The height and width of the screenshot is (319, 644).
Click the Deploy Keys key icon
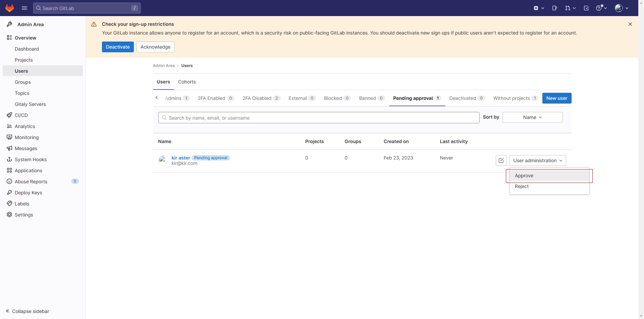click(9, 193)
